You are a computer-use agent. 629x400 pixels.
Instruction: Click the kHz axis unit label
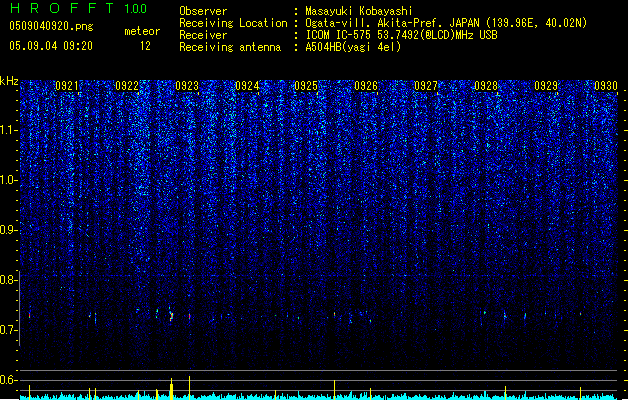tap(9, 81)
